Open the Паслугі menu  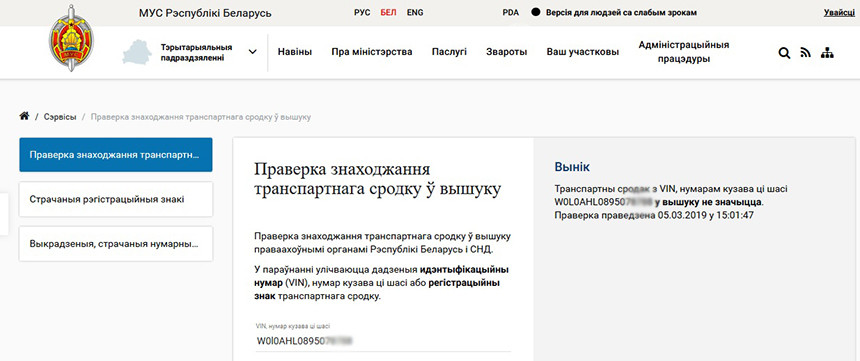tap(449, 52)
